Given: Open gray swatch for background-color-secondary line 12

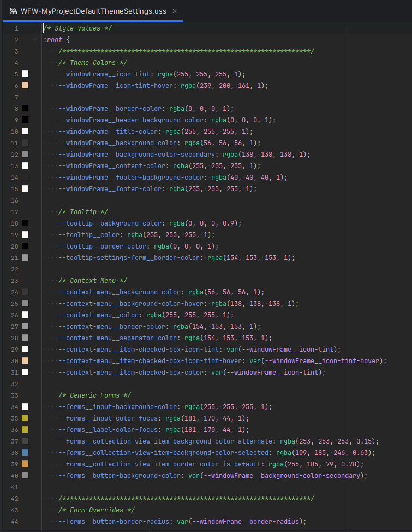Looking at the screenshot, I should (25, 155).
